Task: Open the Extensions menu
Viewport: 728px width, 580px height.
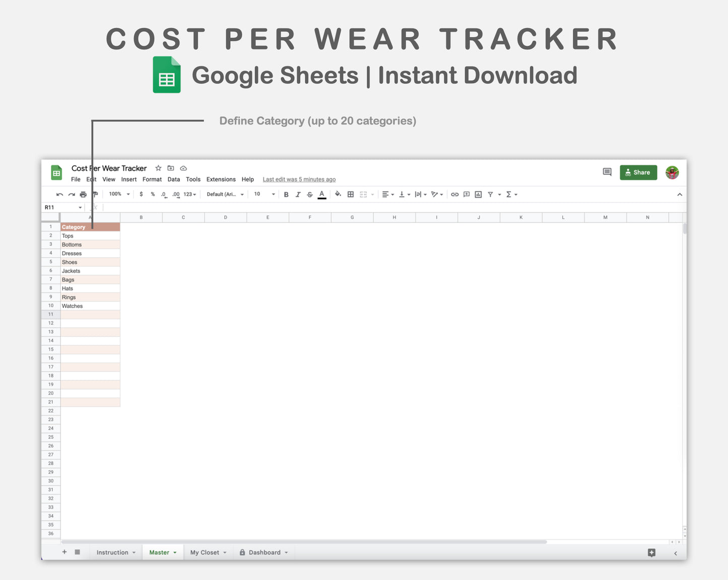Action: [221, 179]
